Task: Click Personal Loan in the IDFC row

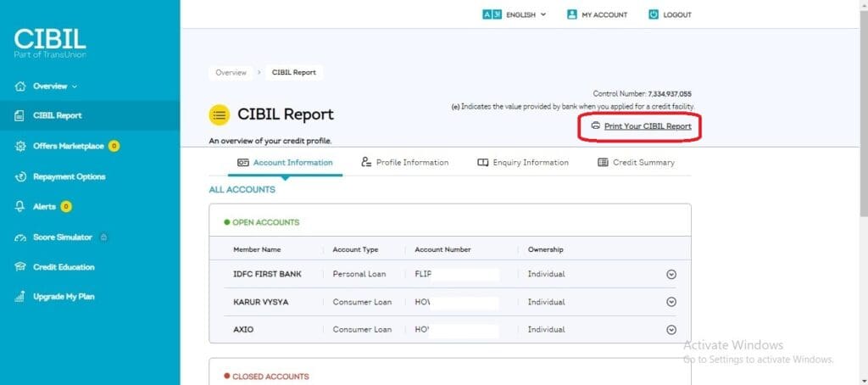Action: point(359,274)
